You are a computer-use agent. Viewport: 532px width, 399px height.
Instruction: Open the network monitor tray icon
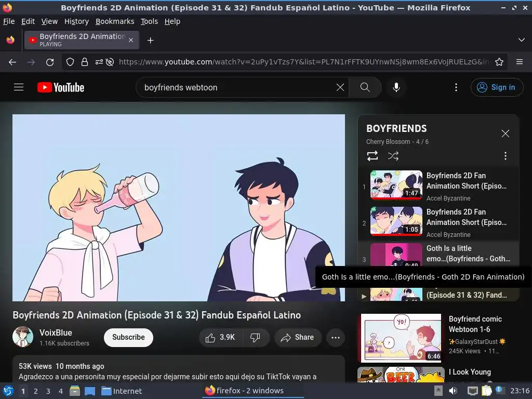(x=472, y=391)
